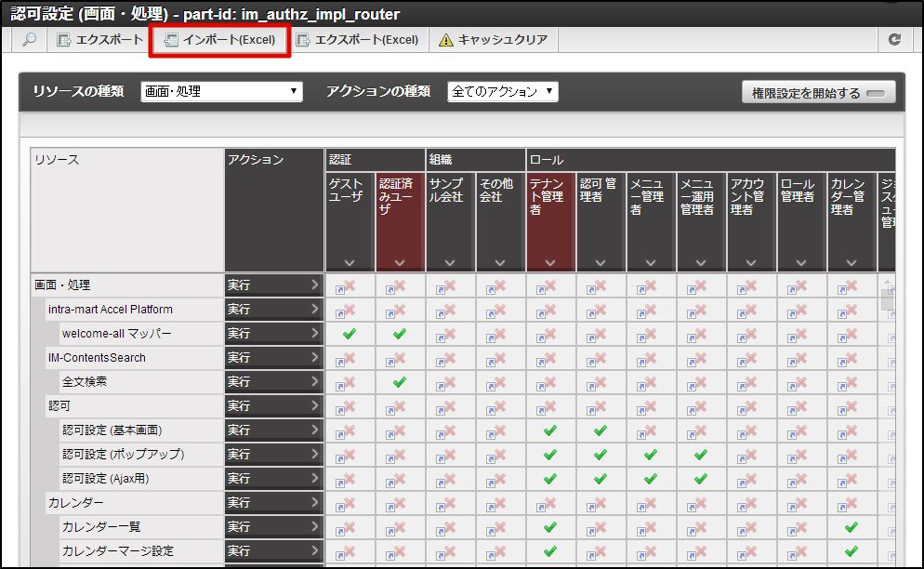Toggle カレンダー管理者 permission for カレンダー一覧
Image resolution: width=924 pixels, height=569 pixels.
[851, 526]
